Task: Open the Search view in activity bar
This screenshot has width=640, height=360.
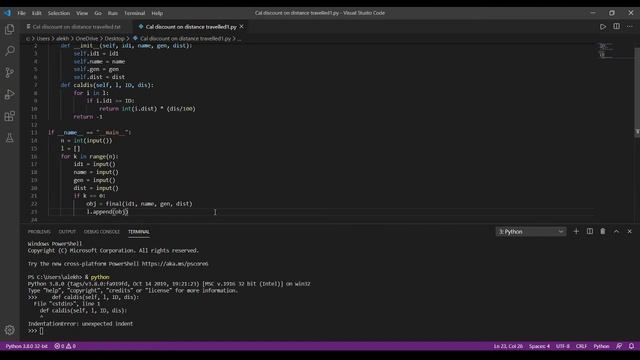Action: pyautogui.click(x=9, y=51)
